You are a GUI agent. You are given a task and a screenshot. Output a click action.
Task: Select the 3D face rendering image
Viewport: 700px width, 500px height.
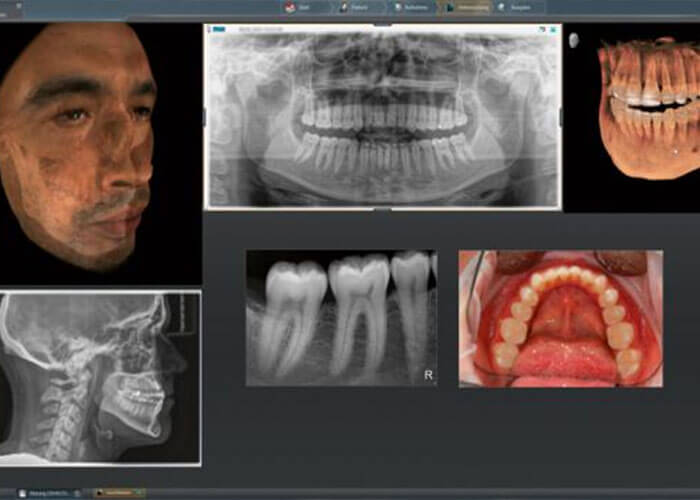(x=85, y=140)
